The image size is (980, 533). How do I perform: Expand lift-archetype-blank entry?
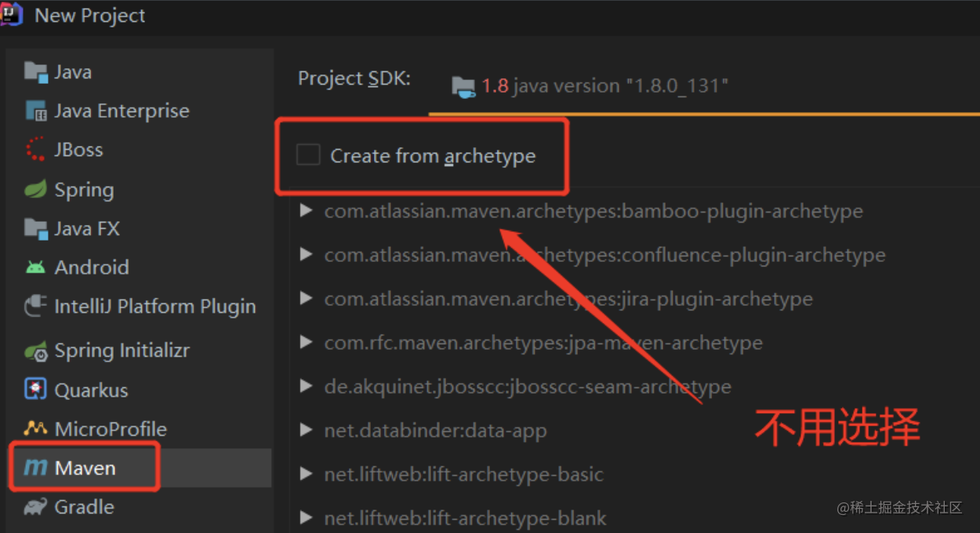tap(307, 518)
